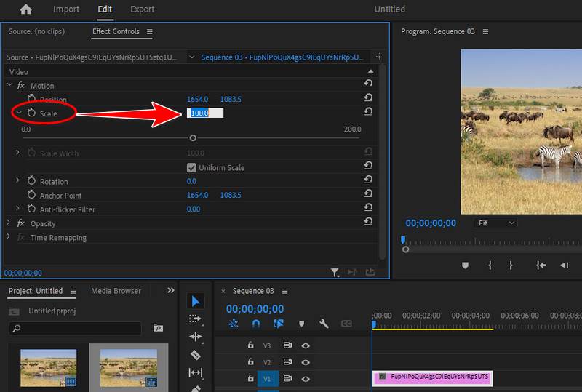This screenshot has height=392, width=582.
Task: Toggle V2 track visibility eye
Action: tap(306, 362)
